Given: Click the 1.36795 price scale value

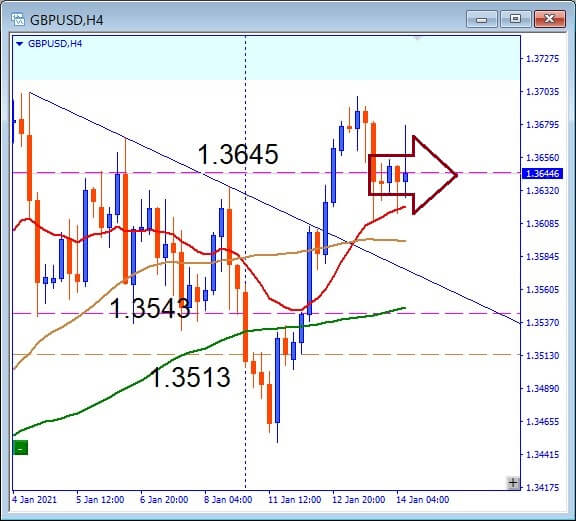Looking at the screenshot, I should (x=543, y=125).
